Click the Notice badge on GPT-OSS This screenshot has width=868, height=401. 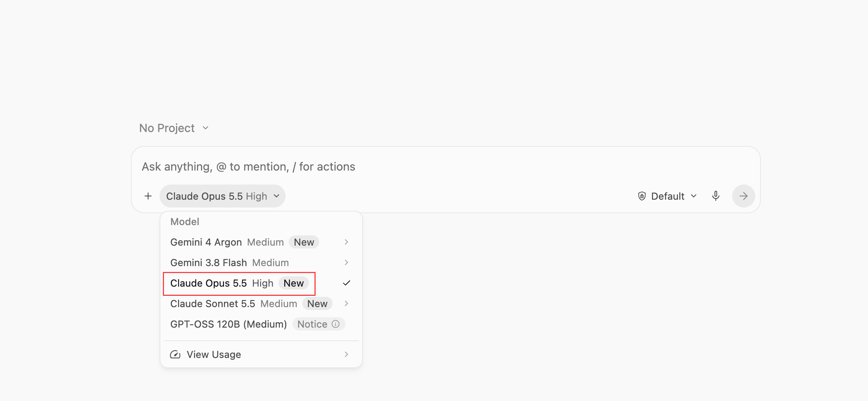(318, 324)
